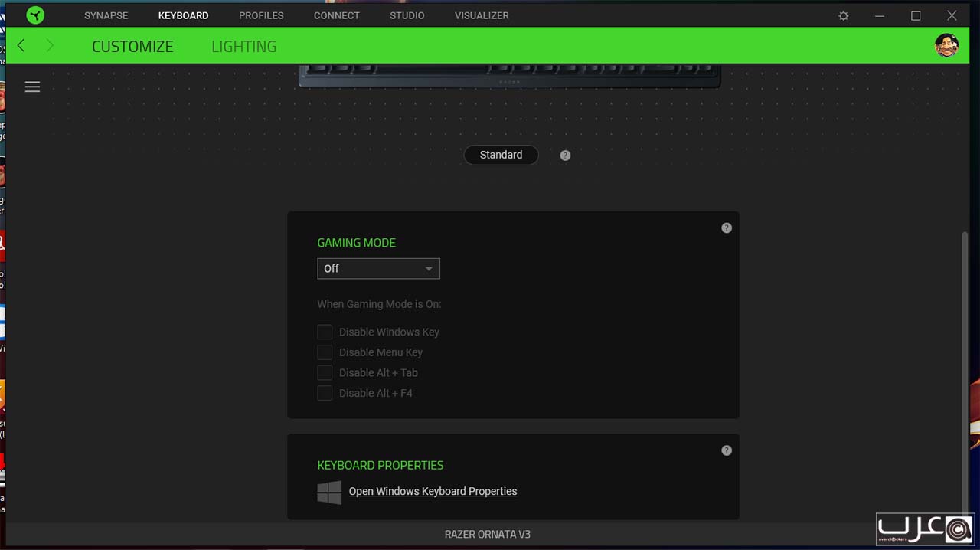Navigate forward with the right arrow
Viewport: 980px width, 550px height.
click(51, 46)
